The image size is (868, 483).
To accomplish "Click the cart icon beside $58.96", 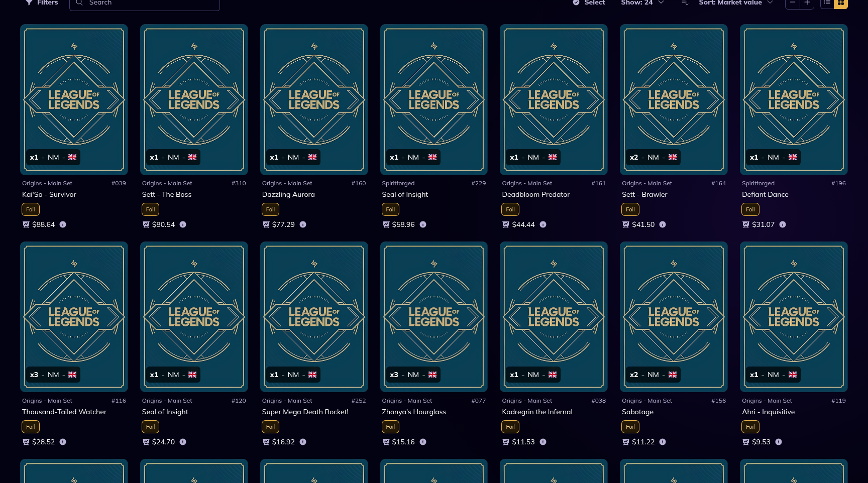I will point(386,224).
